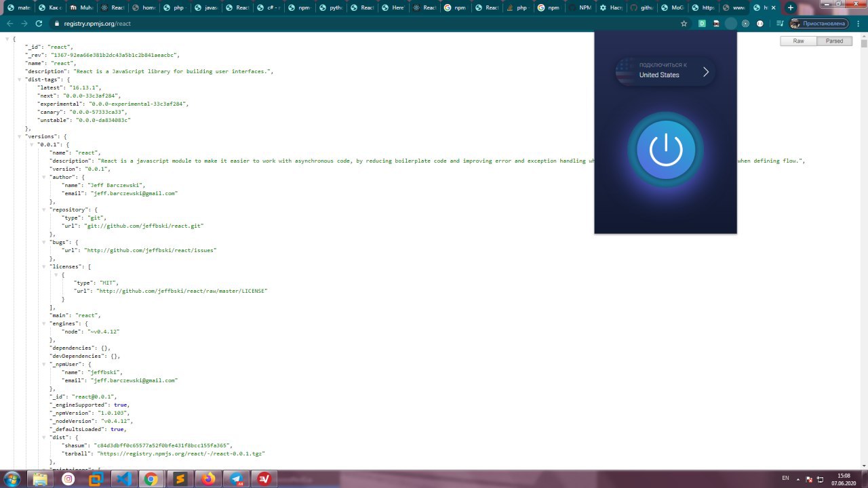The height and width of the screenshot is (488, 868).
Task: Open Instagram from the taskbar
Action: click(x=68, y=479)
